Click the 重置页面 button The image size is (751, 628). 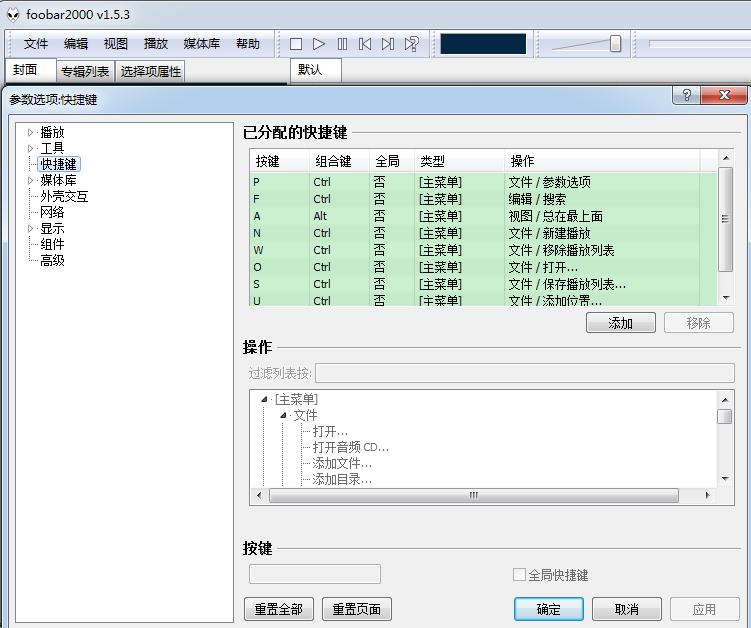point(357,609)
